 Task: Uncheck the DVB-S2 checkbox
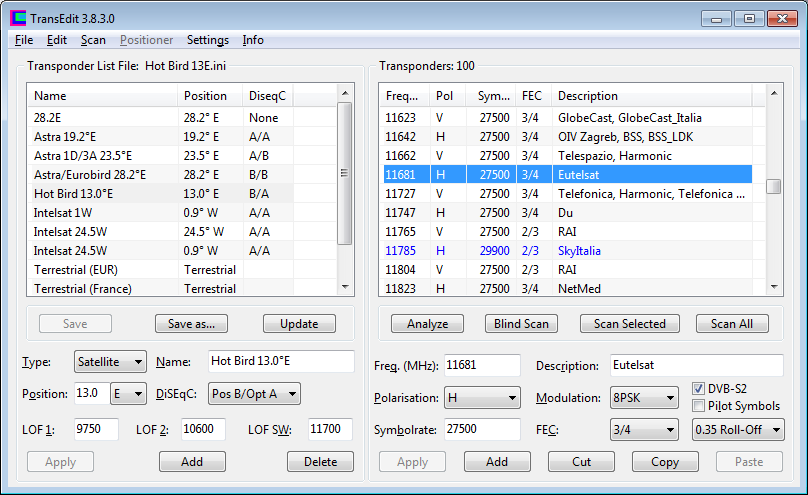coord(700,389)
